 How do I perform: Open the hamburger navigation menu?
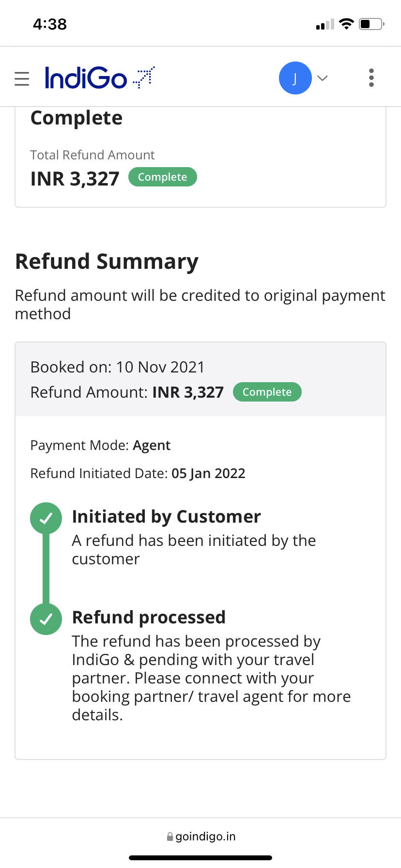click(22, 78)
